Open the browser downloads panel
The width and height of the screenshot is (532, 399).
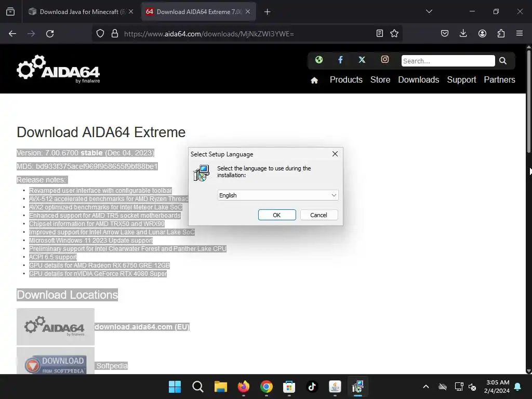point(463,33)
